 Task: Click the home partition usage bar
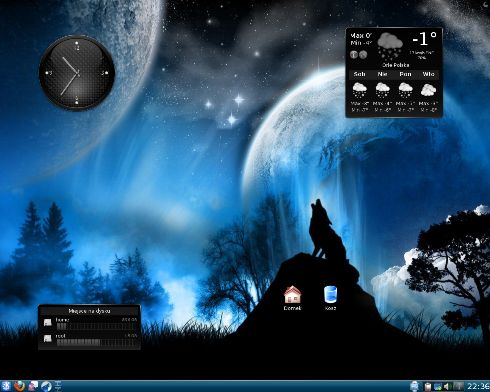pos(97,326)
